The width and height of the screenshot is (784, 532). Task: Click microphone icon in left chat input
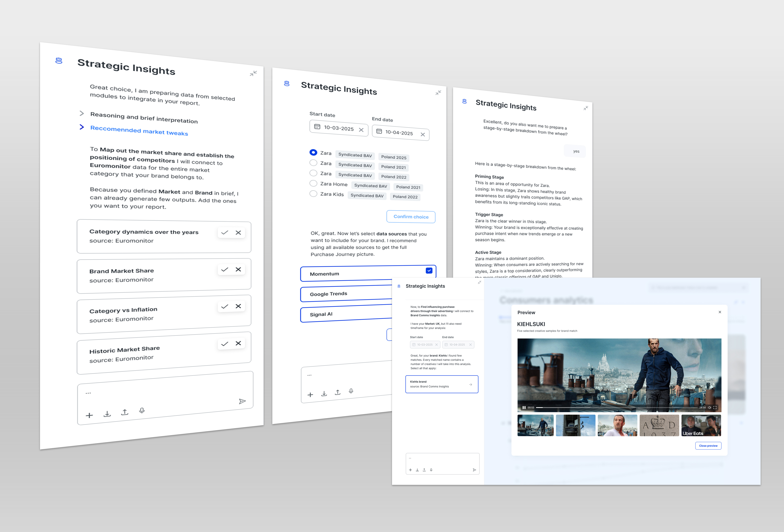pyautogui.click(x=142, y=410)
